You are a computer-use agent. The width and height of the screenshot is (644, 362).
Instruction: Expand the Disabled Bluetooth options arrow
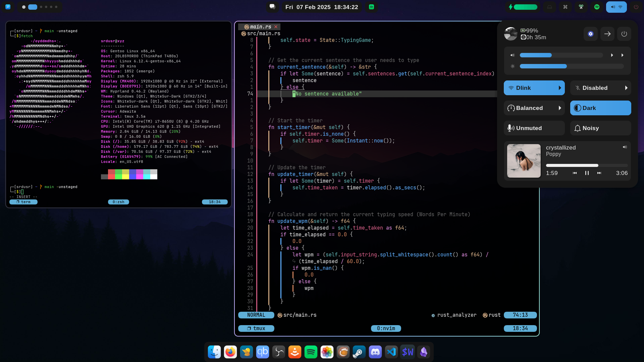tap(626, 88)
